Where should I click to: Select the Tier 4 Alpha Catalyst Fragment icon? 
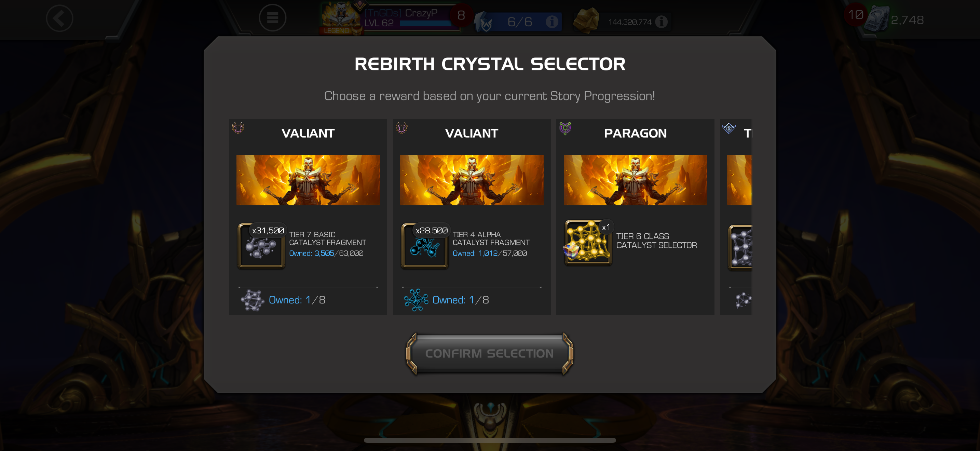[x=425, y=246]
